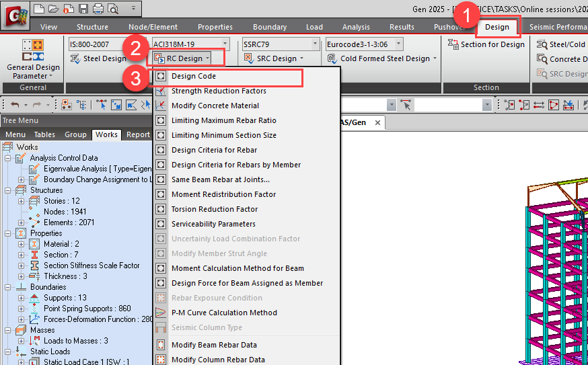Open the SSRC79 code dropdown
The width and height of the screenshot is (588, 365).
click(316, 44)
